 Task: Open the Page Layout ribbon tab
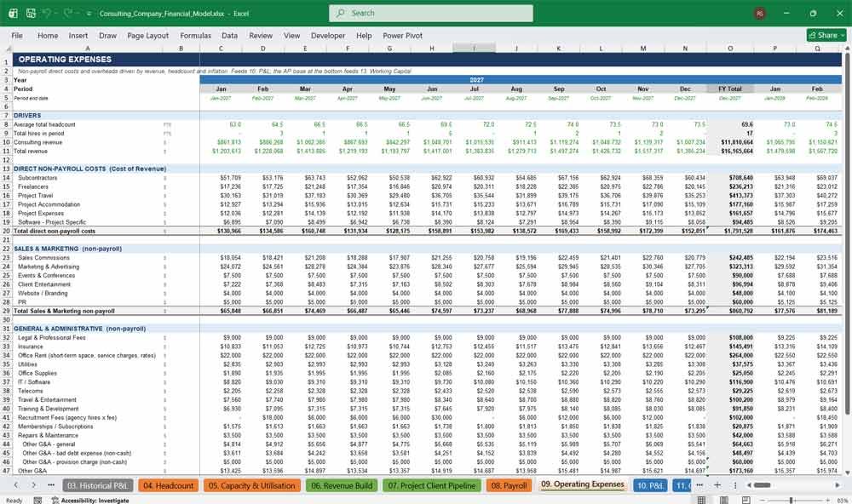point(147,35)
